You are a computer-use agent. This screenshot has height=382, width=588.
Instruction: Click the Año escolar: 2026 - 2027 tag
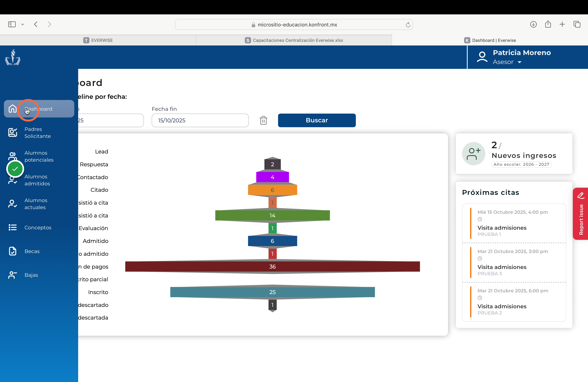click(x=521, y=164)
